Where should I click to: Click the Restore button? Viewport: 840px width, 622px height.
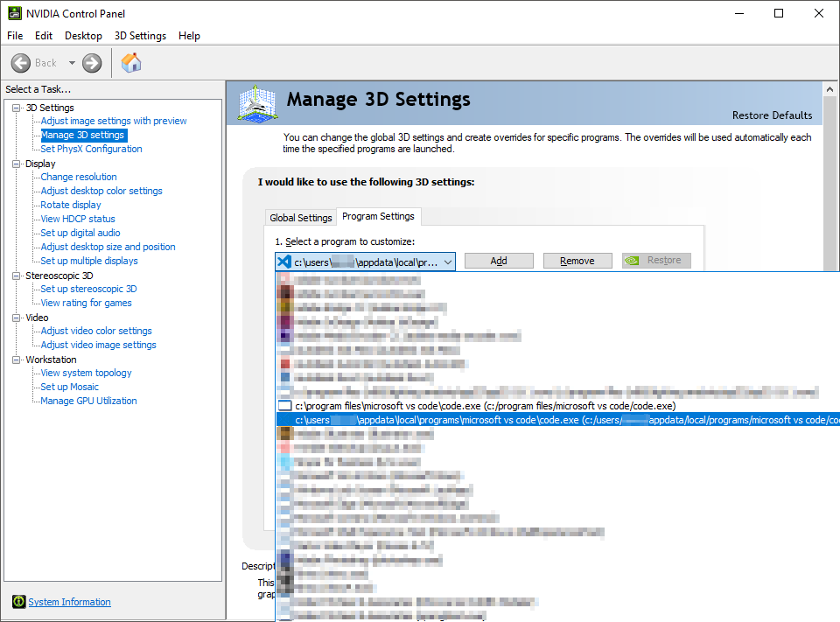tap(656, 261)
